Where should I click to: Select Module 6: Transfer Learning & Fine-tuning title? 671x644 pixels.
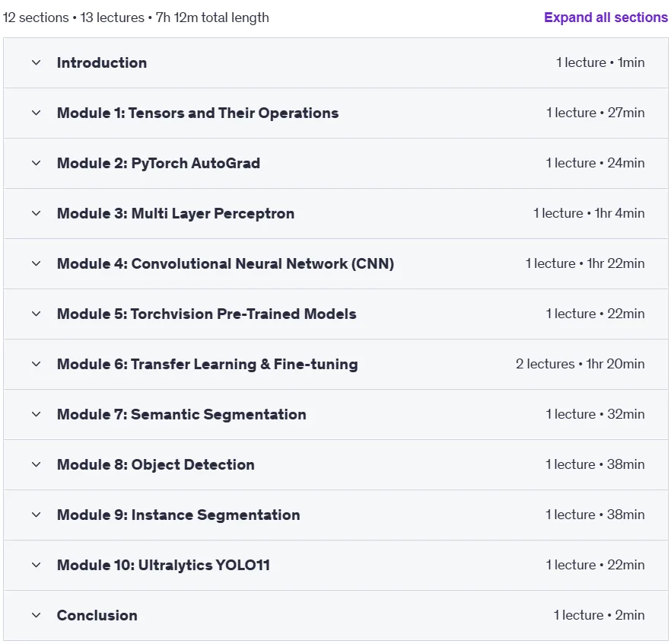click(208, 364)
